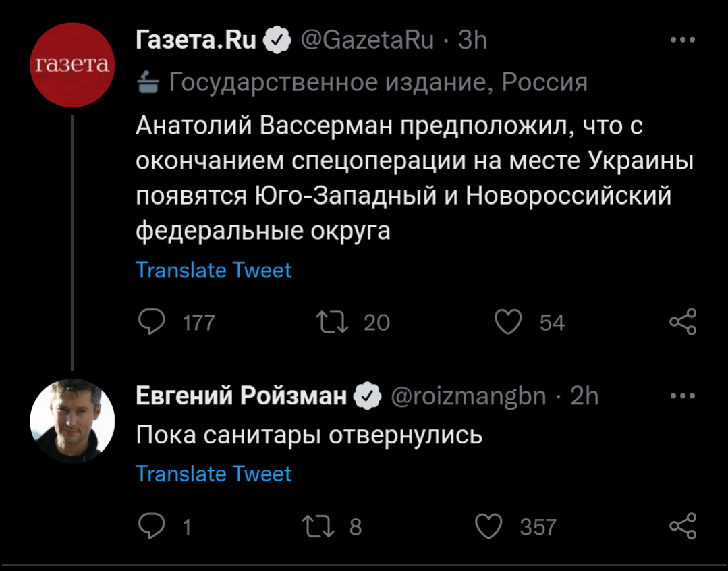
Task: Like the Газета.Ru tweet
Action: [508, 322]
